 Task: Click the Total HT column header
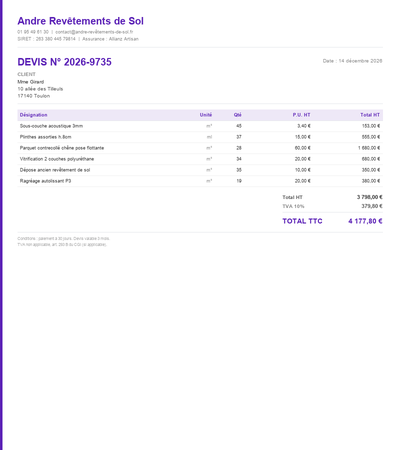pos(370,115)
